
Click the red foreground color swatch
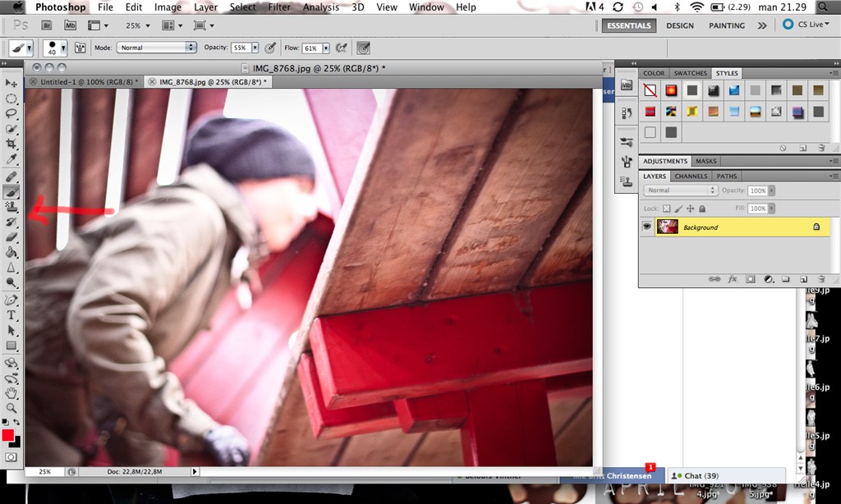pyautogui.click(x=7, y=435)
